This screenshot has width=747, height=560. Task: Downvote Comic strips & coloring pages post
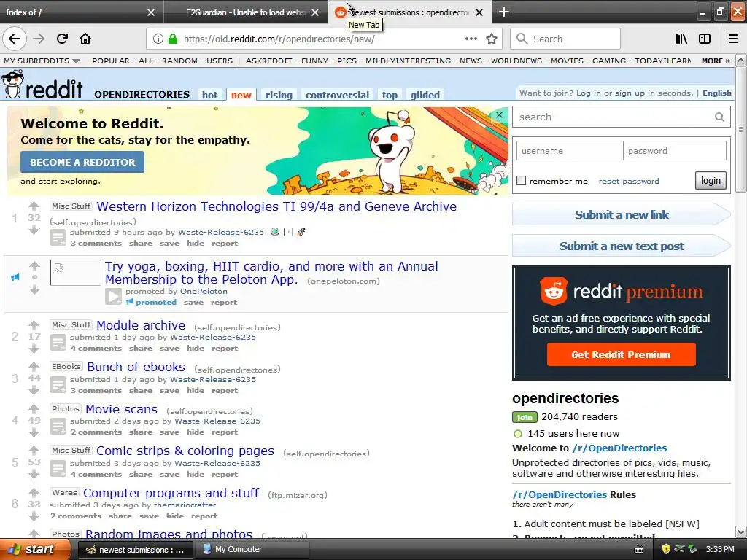(x=34, y=474)
